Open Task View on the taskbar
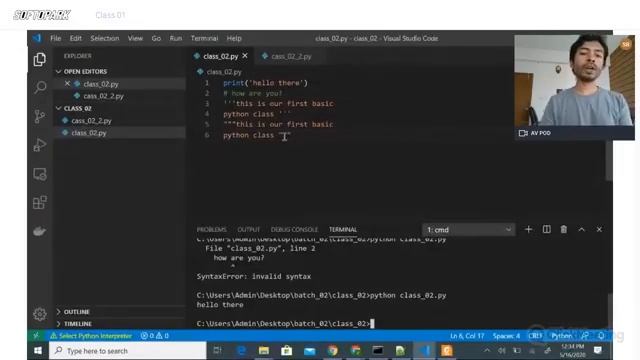Screen dimensions: 640x360 [218, 351]
